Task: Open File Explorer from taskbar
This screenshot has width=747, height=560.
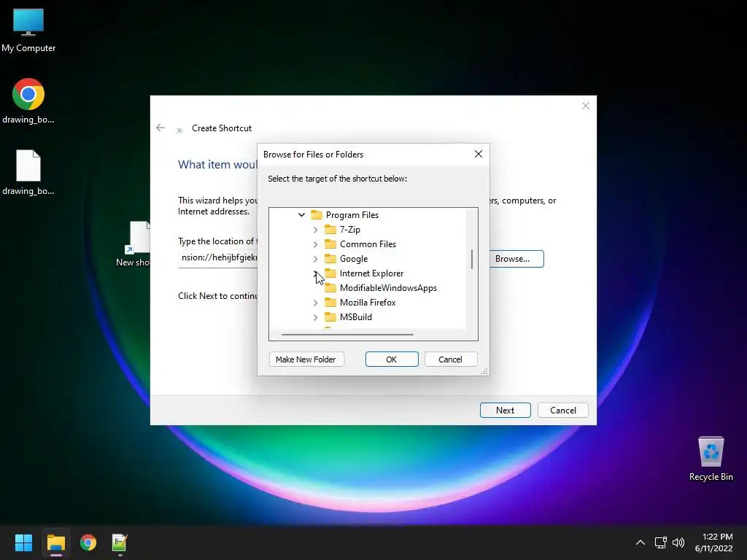Action: coord(55,542)
